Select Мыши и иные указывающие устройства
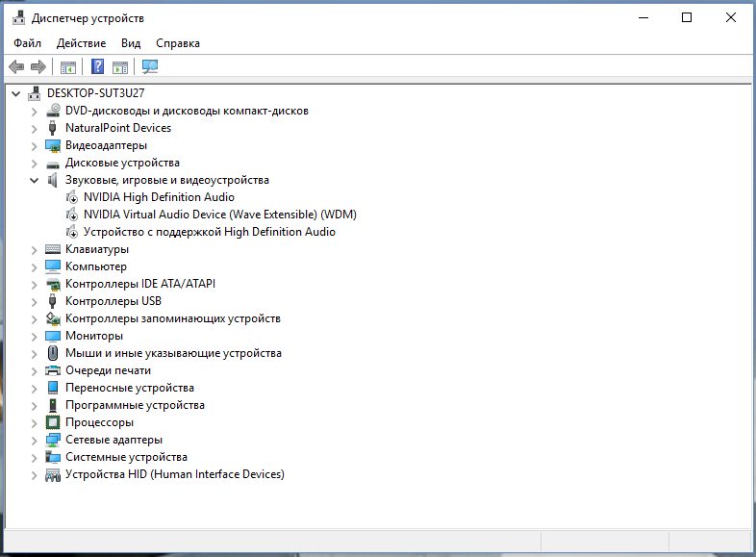The image size is (756, 557). [x=173, y=353]
